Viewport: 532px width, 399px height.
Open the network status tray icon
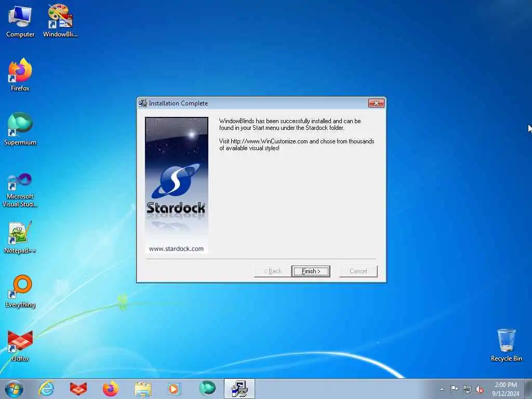click(x=467, y=390)
